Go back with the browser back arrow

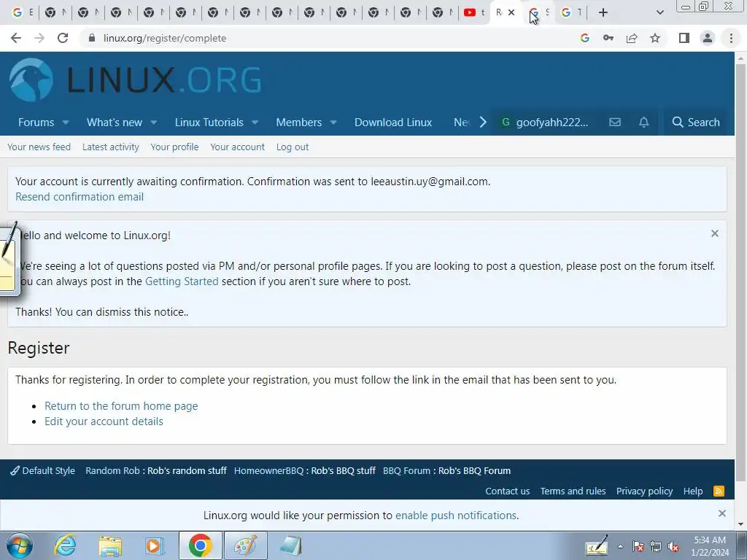tap(16, 38)
